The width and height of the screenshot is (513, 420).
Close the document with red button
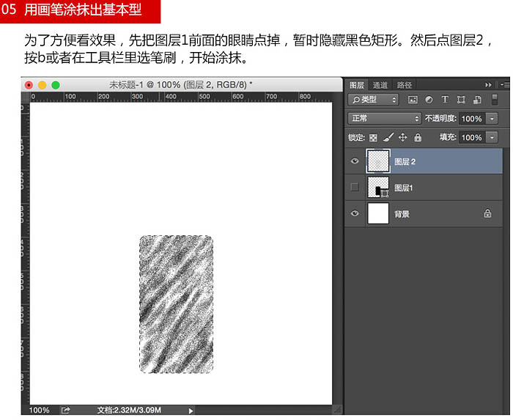pos(29,85)
